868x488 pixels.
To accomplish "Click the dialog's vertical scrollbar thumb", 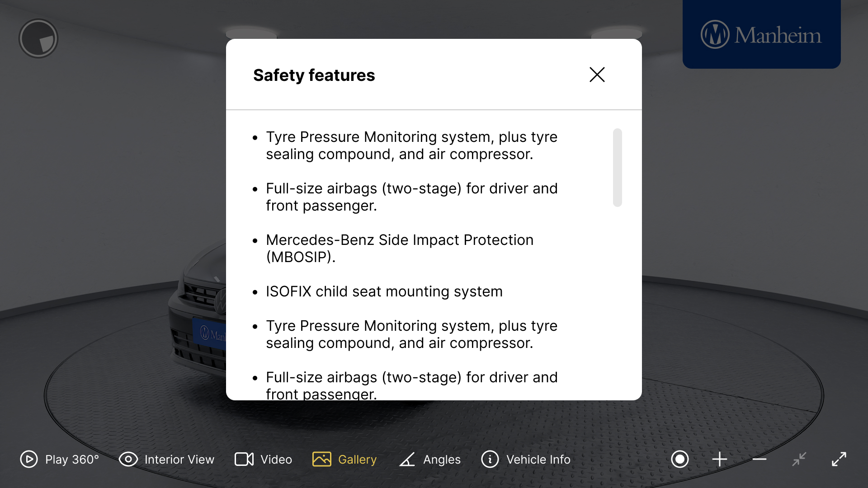I will click(x=617, y=168).
